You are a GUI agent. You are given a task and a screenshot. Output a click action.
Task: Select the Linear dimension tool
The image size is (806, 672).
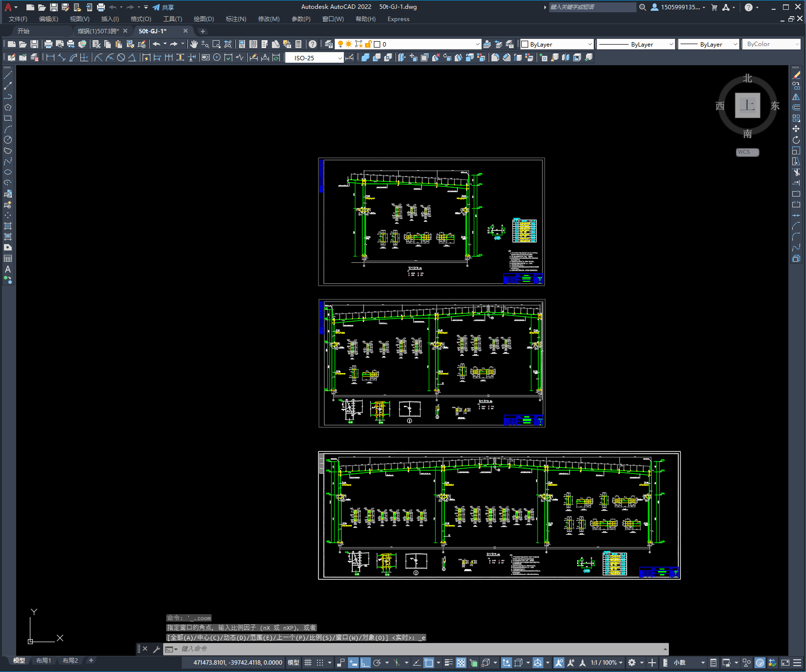(50, 57)
